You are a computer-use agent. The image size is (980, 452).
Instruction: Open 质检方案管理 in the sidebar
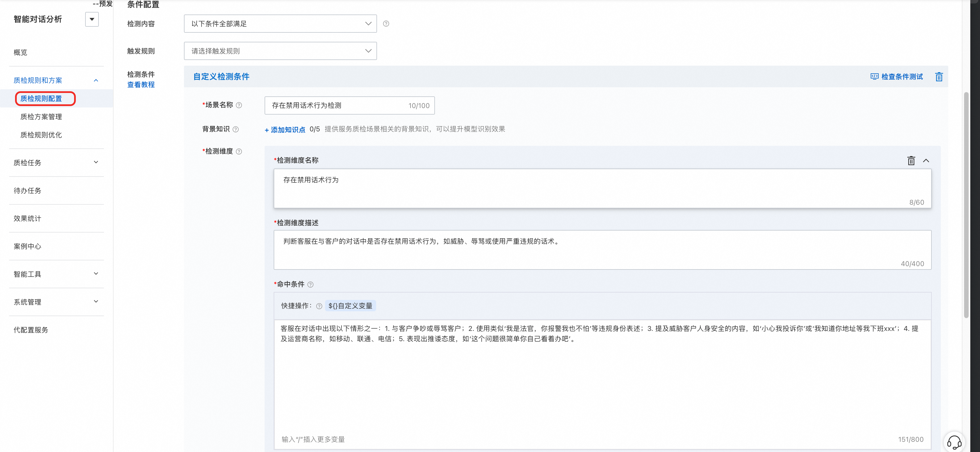41,117
